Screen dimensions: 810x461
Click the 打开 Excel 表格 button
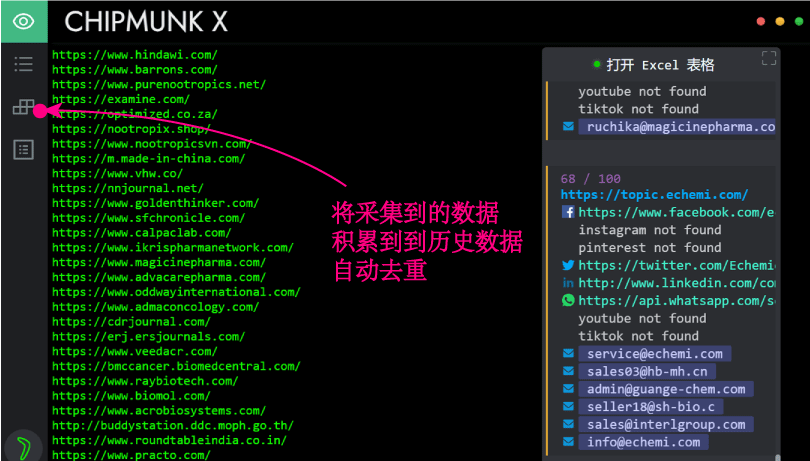(654, 65)
